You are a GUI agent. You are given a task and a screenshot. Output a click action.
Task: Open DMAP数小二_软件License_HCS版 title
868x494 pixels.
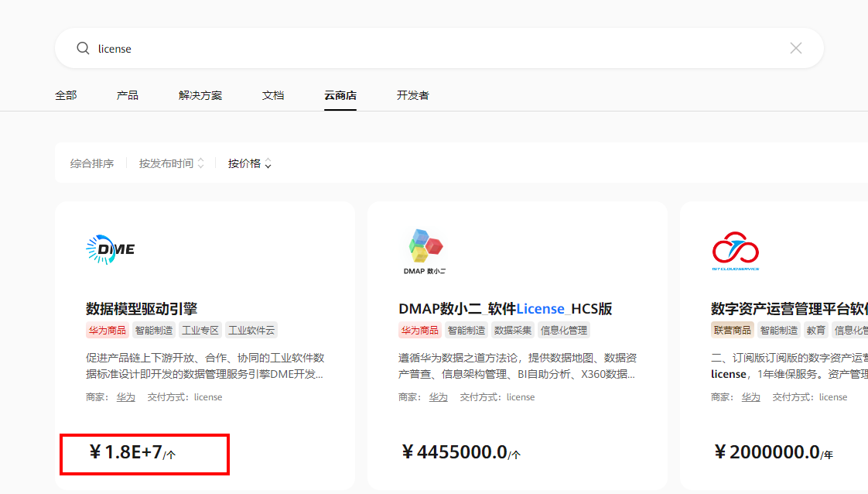pos(505,308)
